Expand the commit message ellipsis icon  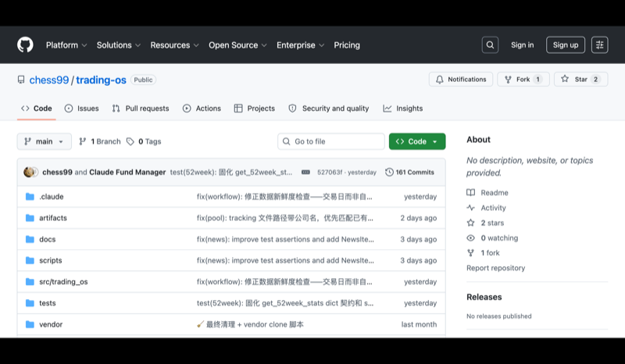[x=305, y=172]
